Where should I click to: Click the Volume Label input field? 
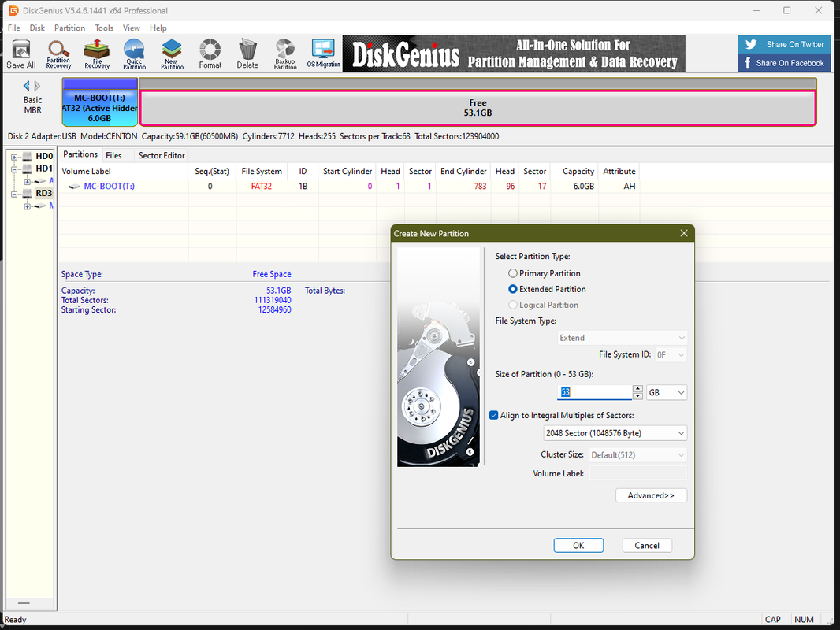tap(637, 473)
